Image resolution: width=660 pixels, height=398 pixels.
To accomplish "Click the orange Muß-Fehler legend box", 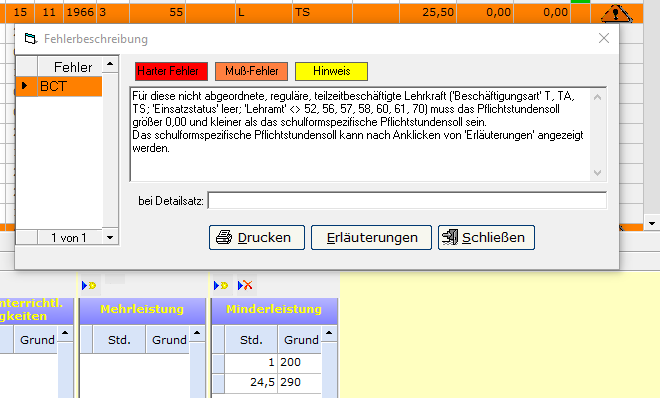I will point(251,71).
